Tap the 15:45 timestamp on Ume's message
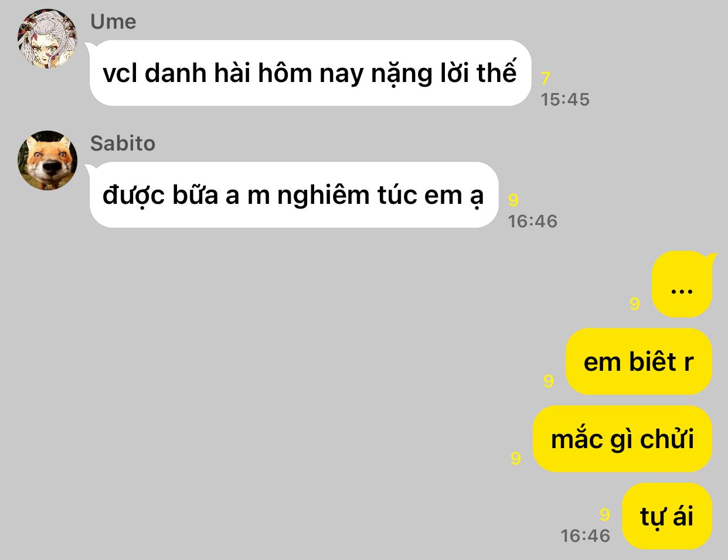Screen dimensions: 728x560 [x=565, y=100]
